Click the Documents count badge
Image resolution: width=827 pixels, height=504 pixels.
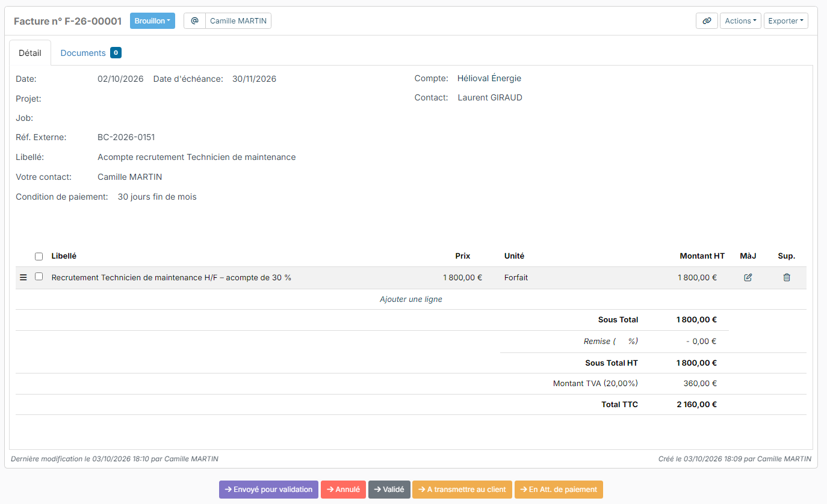coord(116,53)
